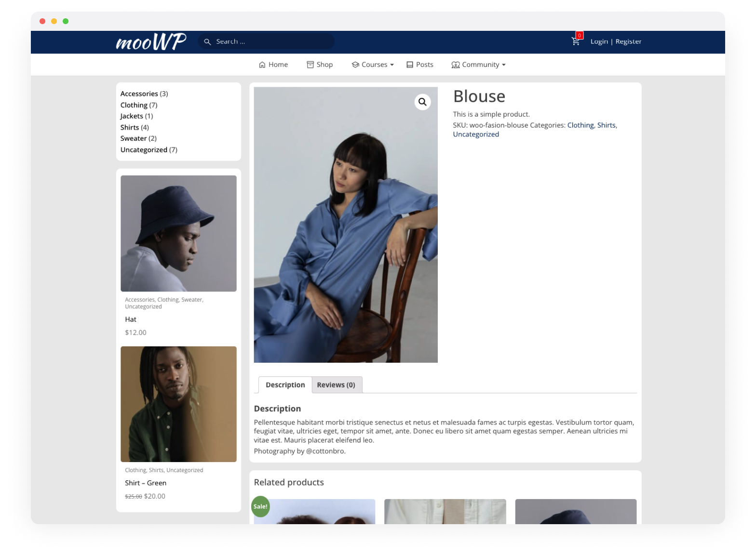Image resolution: width=756 pixels, height=555 pixels.
Task: Click the Courses graduation cap icon
Action: (355, 65)
